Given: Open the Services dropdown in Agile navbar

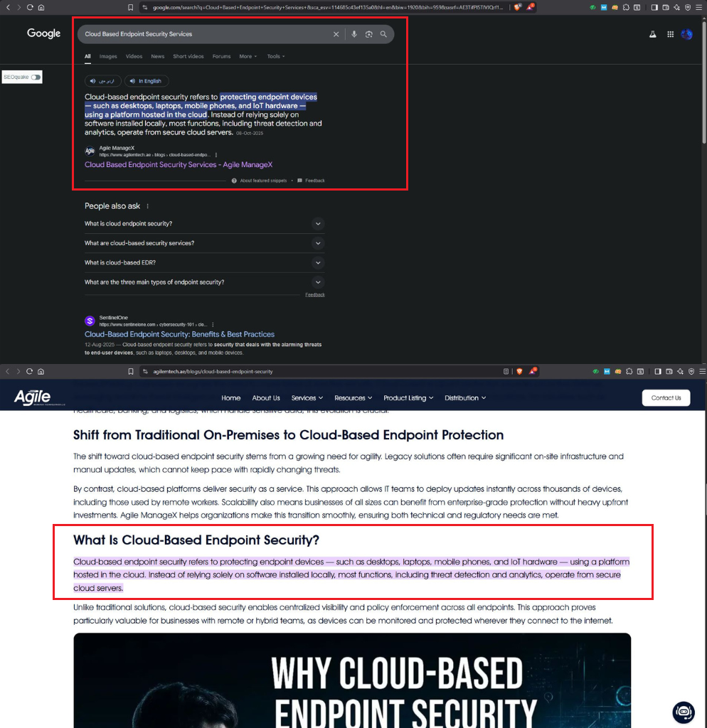Looking at the screenshot, I should (x=307, y=398).
